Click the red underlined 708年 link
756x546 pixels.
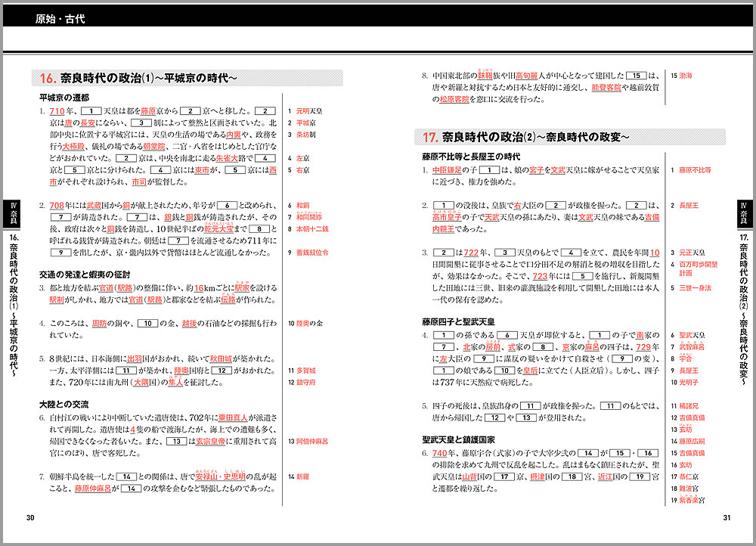(x=60, y=205)
